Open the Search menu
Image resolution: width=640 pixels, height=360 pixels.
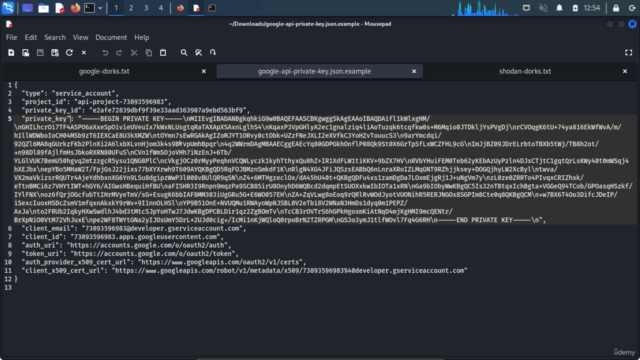coord(55,38)
